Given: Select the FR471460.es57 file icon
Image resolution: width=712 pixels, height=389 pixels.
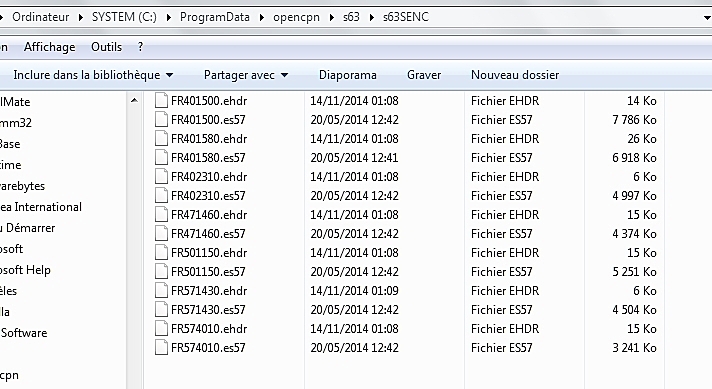Looking at the screenshot, I should 161,233.
